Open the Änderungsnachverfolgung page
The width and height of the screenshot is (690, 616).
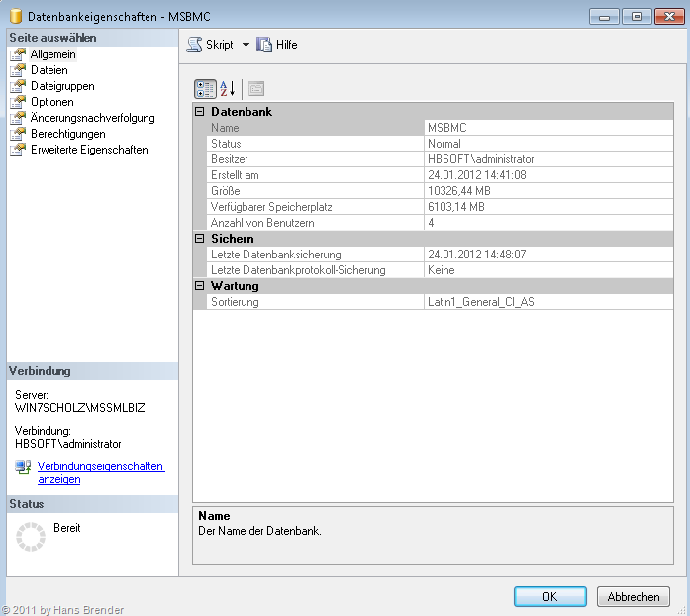92,118
